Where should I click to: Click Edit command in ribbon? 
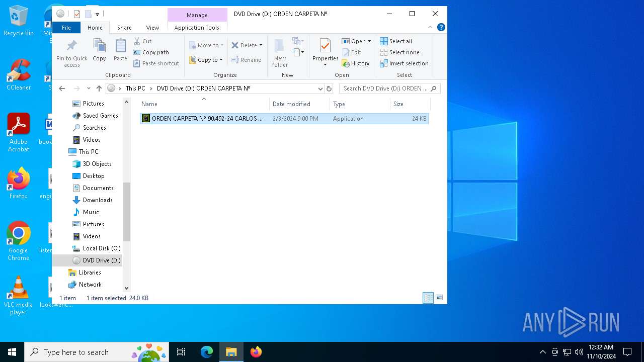click(352, 52)
